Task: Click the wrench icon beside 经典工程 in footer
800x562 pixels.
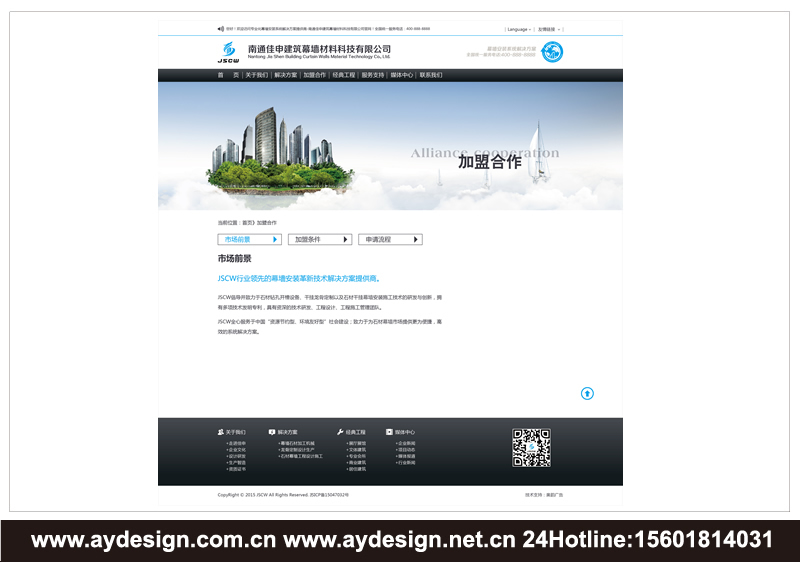Action: (340, 432)
